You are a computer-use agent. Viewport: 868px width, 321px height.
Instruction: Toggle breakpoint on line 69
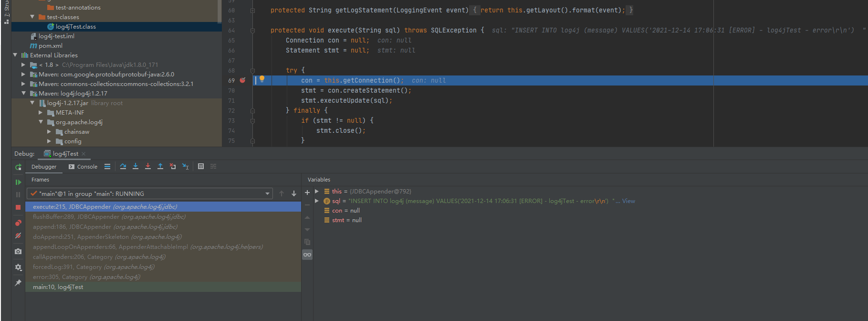click(x=242, y=80)
